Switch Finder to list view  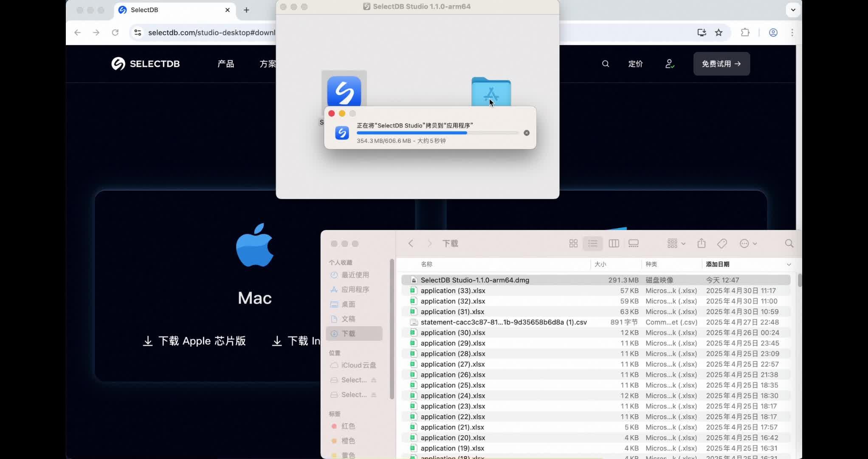coord(593,244)
